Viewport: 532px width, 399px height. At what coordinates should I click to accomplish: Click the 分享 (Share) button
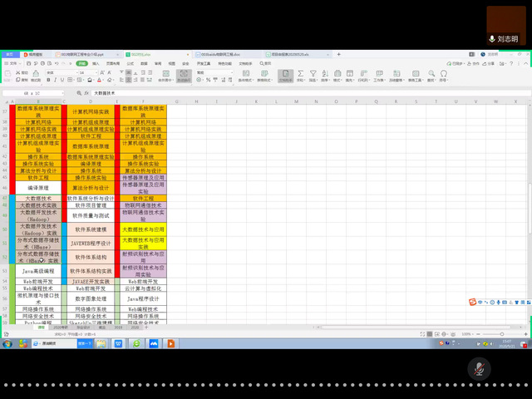click(x=490, y=63)
